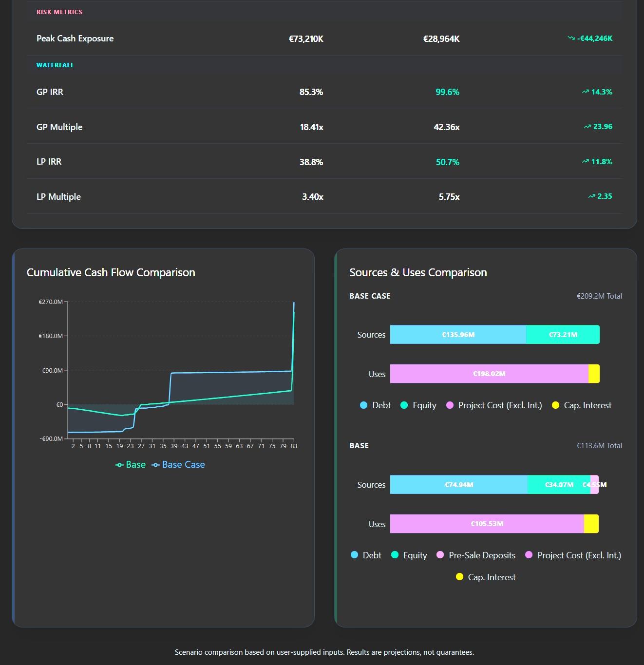Screen dimensions: 644x665
Task: Select the €73.21M equity bar segment
Action: point(563,335)
